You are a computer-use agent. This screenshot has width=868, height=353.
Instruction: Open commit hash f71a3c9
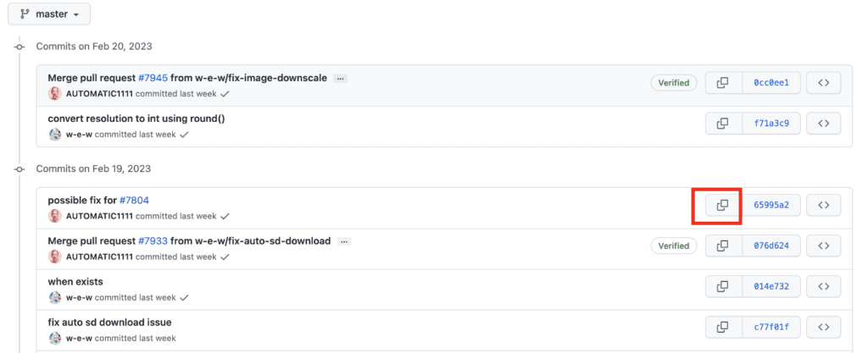(771, 124)
